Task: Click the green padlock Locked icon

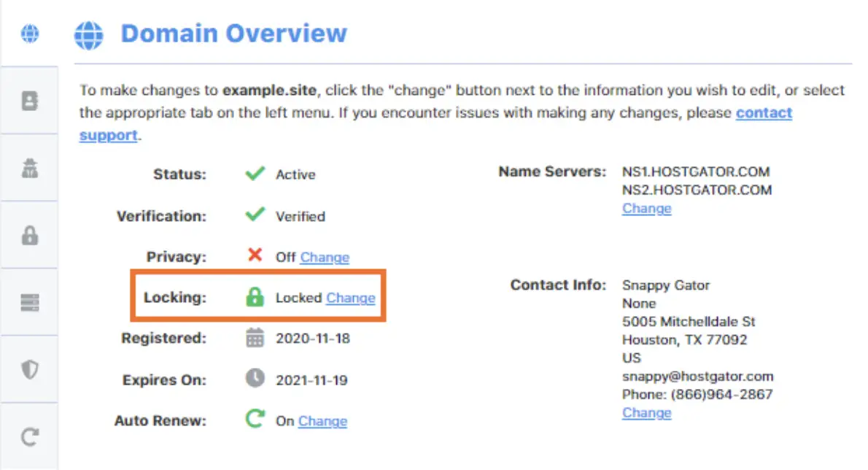Action: (x=255, y=297)
